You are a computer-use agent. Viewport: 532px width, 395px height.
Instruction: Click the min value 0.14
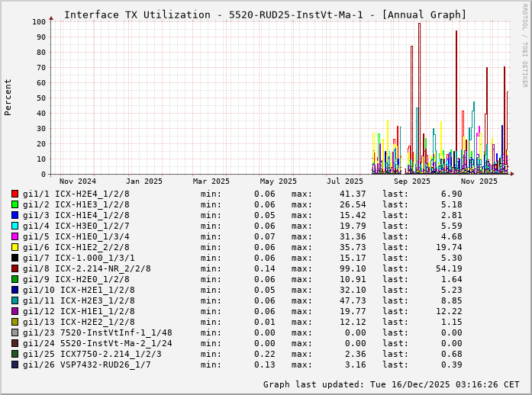265,268
